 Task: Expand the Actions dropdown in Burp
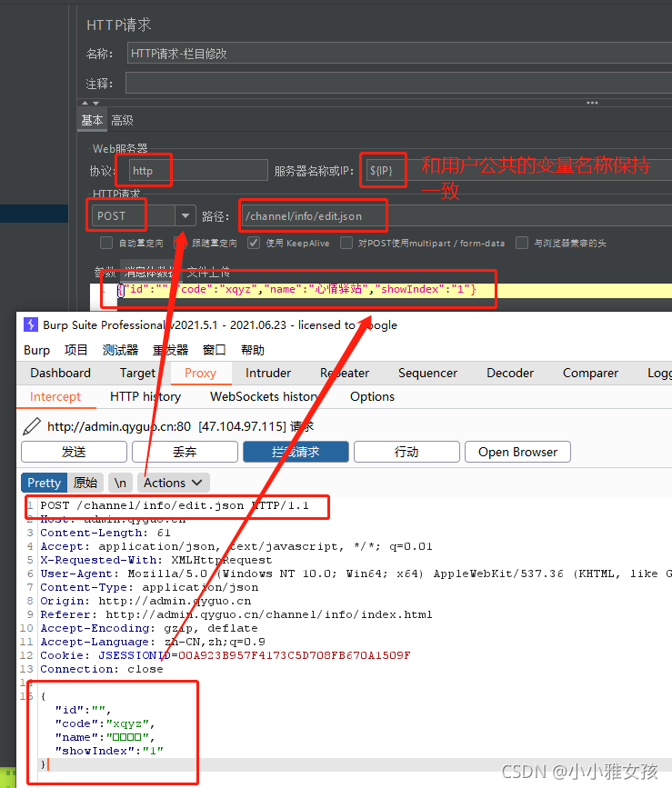pos(173,483)
